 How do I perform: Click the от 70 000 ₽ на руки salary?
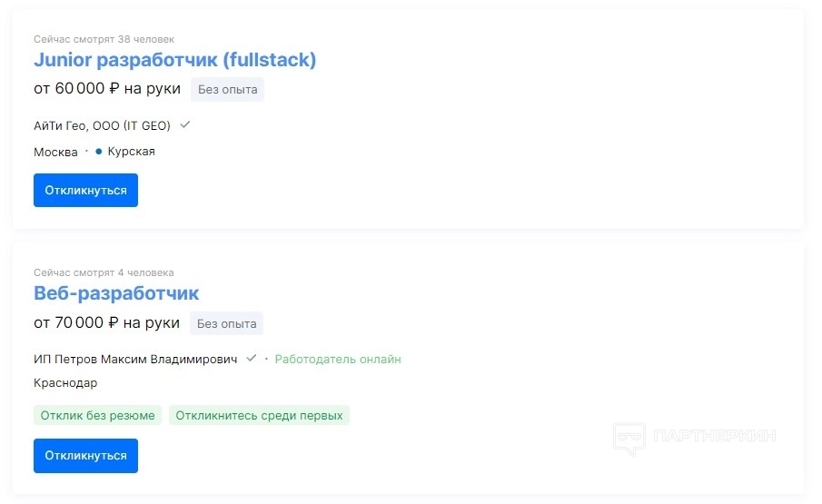(106, 322)
